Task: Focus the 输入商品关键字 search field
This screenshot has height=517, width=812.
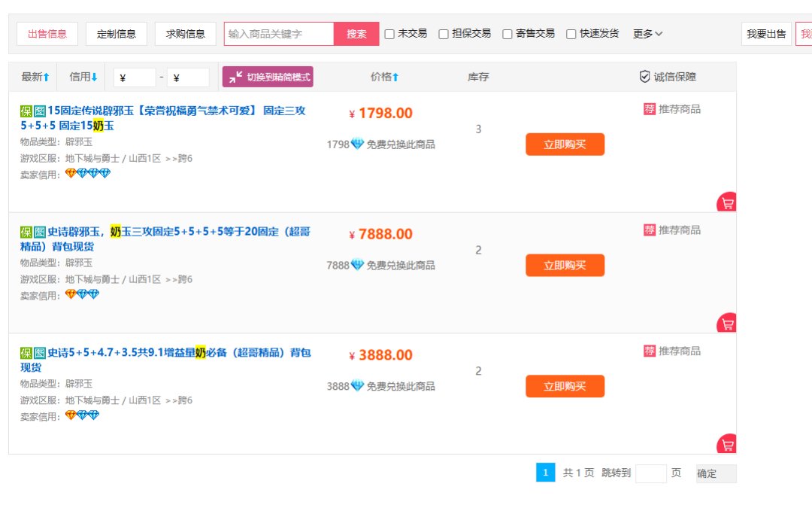Action: point(279,34)
